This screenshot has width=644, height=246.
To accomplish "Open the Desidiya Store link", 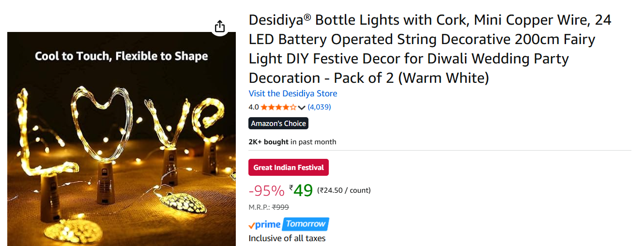I will (x=293, y=93).
